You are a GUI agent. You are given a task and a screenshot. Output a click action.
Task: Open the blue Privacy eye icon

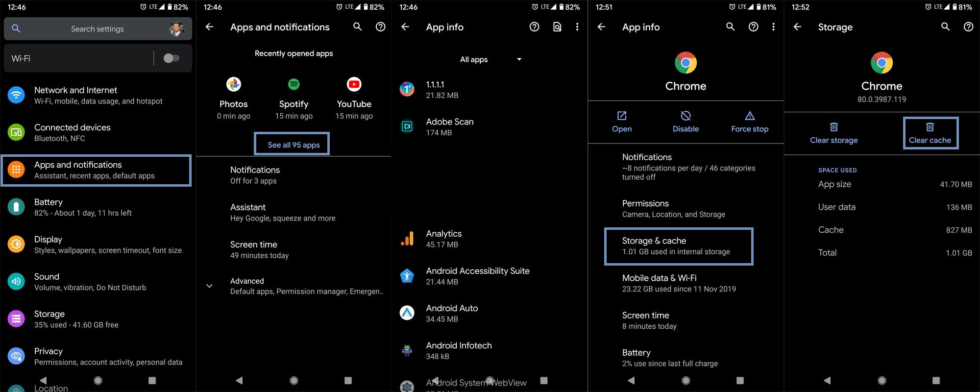pos(16,356)
